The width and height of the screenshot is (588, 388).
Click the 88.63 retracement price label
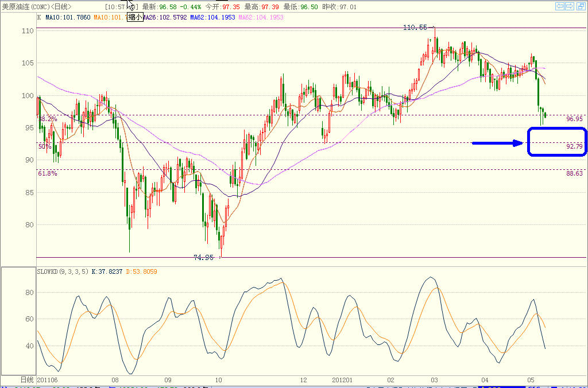[574, 173]
